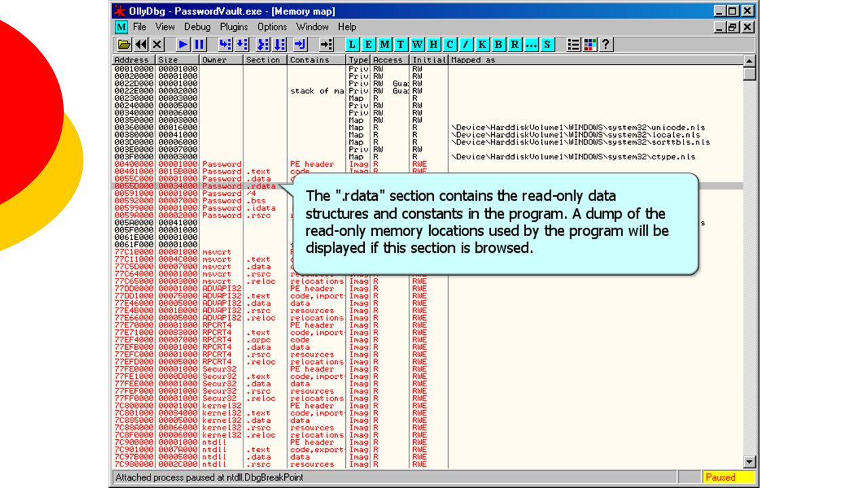Screen dimensions: 868x488
Task: Click the Trace over toolbar icon
Action: point(279,45)
